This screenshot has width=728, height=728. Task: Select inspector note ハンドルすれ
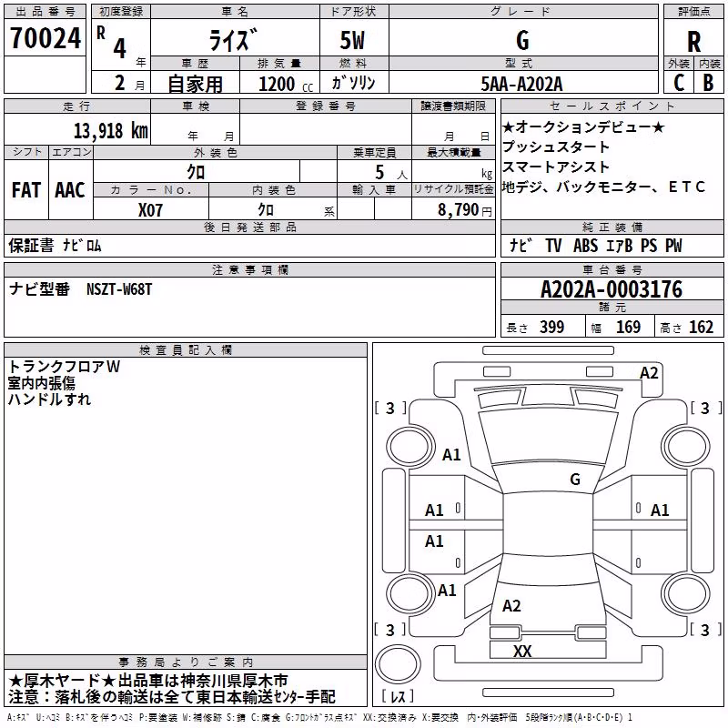[49, 399]
